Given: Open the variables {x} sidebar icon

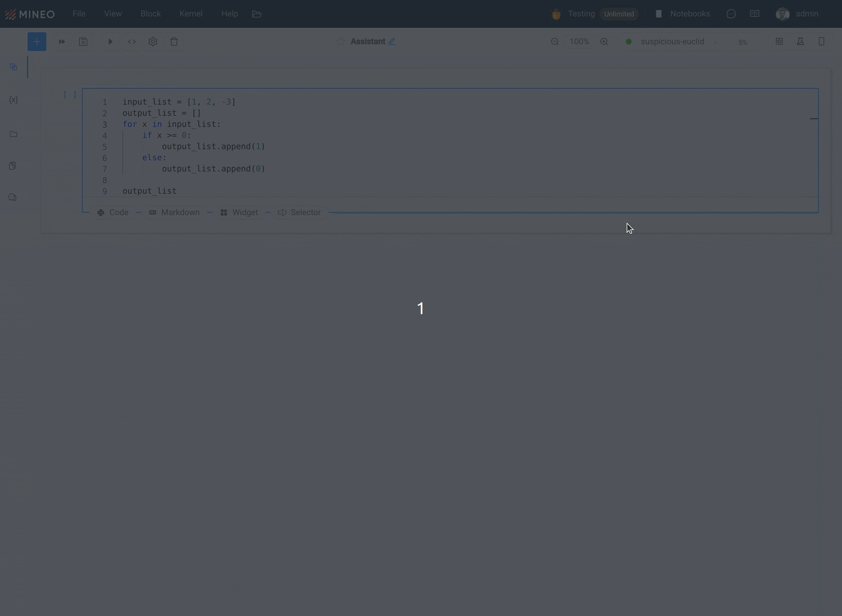Looking at the screenshot, I should 13,100.
